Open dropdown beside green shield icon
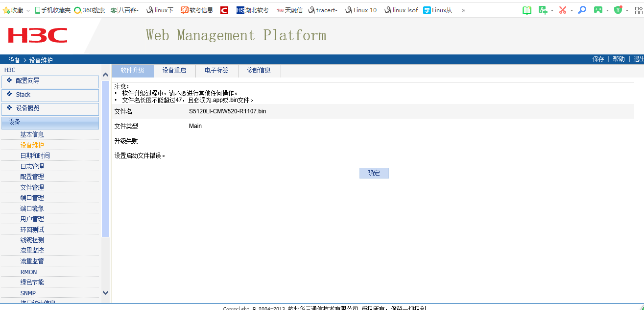The width and height of the screenshot is (644, 310). pos(627,11)
